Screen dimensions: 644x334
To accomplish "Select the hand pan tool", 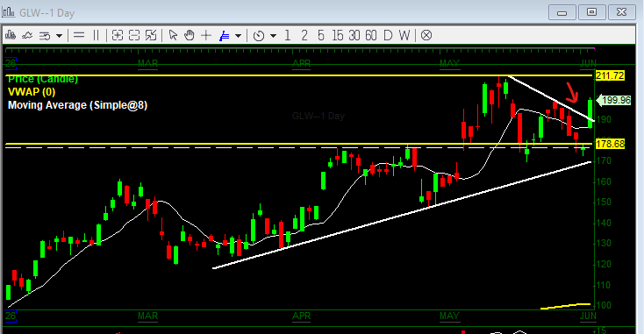I will 190,36.
